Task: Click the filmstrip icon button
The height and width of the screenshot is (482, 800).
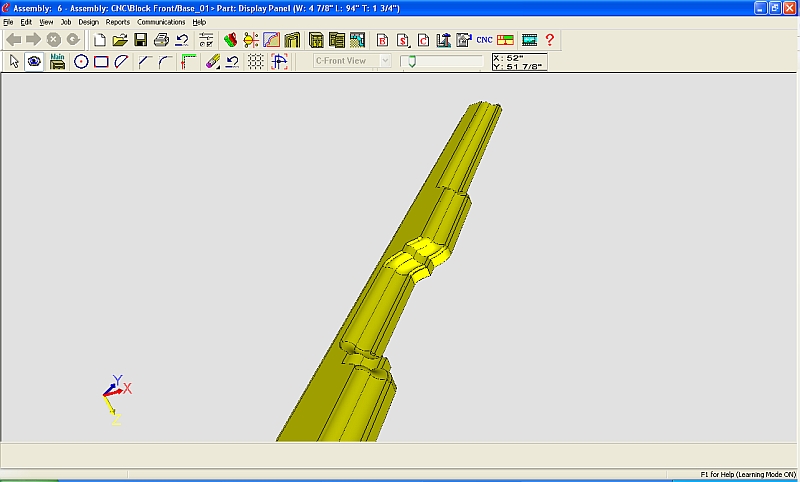Action: (529, 40)
